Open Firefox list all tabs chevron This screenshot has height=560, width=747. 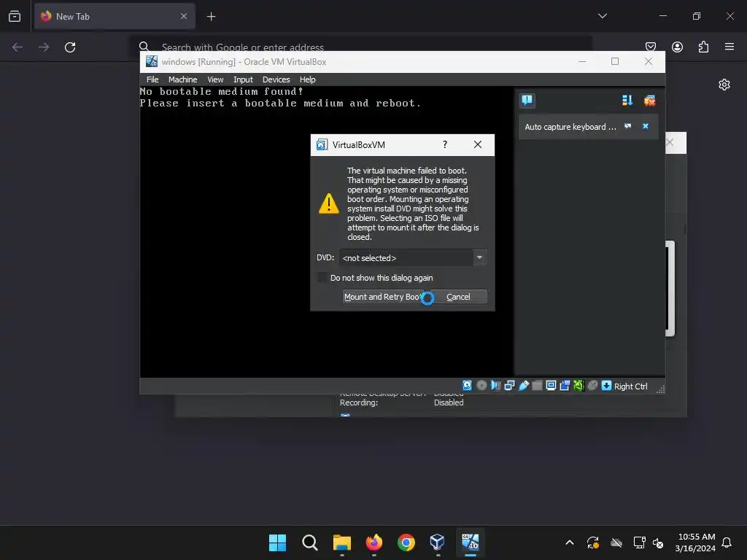pos(602,16)
